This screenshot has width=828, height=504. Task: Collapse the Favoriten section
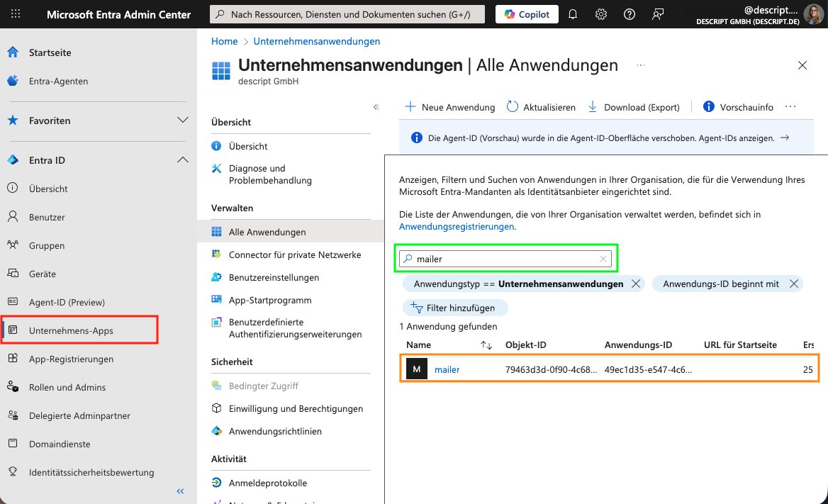click(183, 121)
